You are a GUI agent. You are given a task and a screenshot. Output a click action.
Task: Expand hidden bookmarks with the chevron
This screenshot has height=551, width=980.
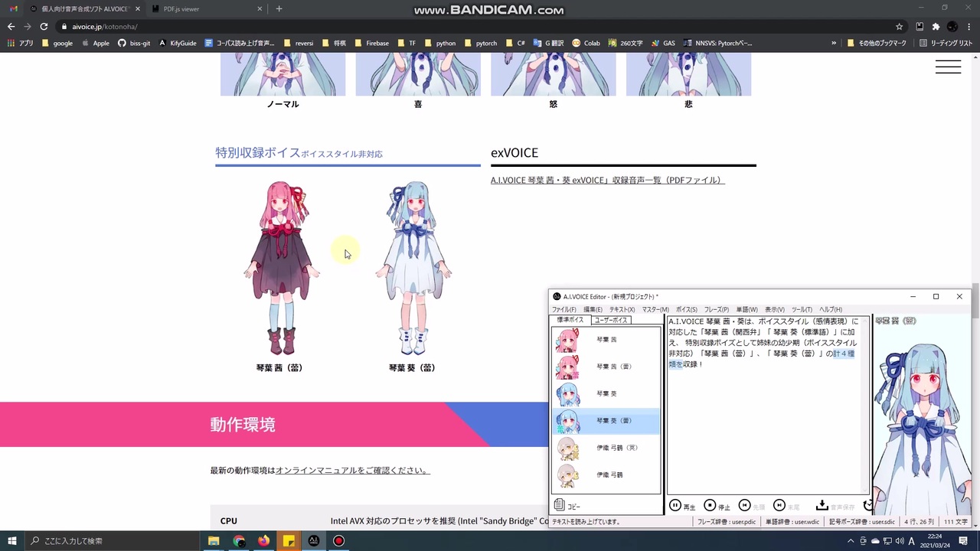tap(834, 44)
